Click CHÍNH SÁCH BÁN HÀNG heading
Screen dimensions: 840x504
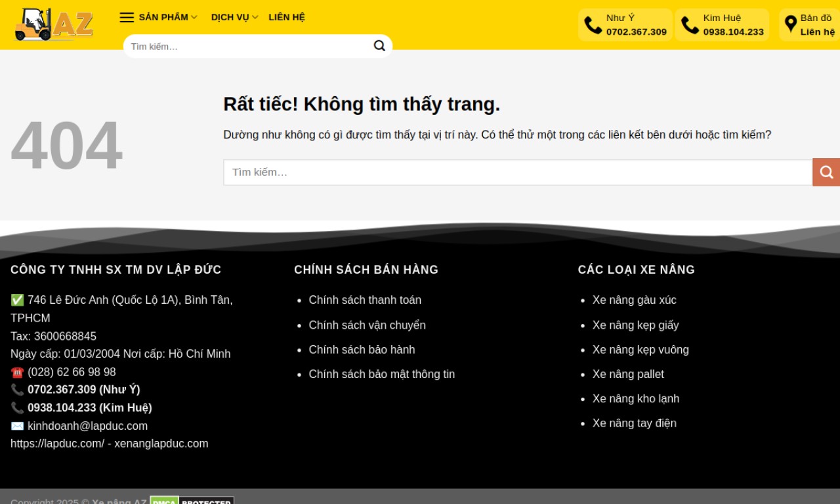tap(366, 270)
